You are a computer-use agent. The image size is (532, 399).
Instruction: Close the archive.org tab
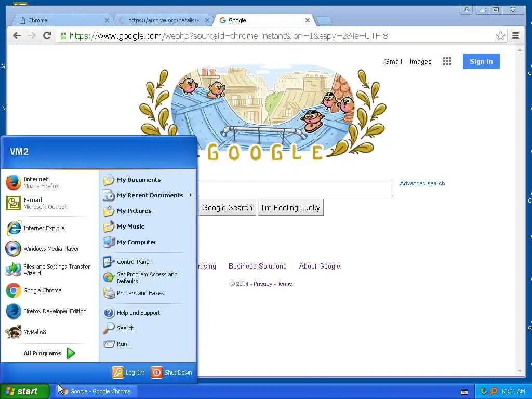coord(207,20)
